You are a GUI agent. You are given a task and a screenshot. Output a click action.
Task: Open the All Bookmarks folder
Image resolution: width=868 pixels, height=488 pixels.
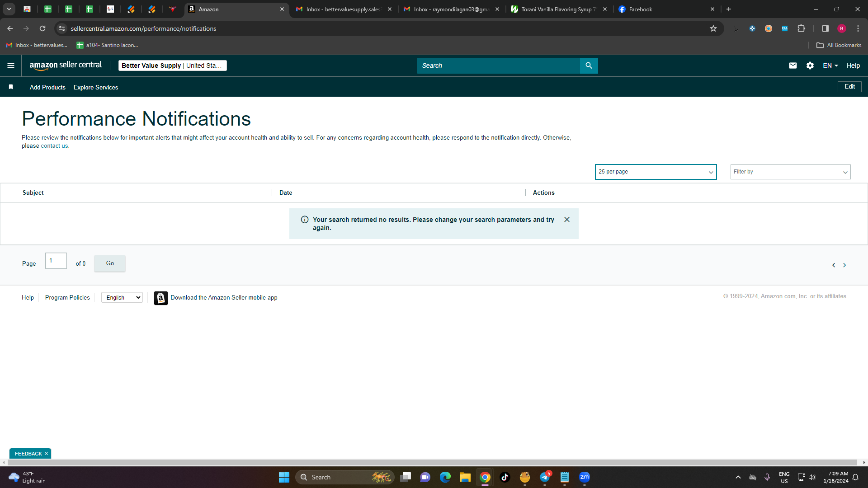839,45
